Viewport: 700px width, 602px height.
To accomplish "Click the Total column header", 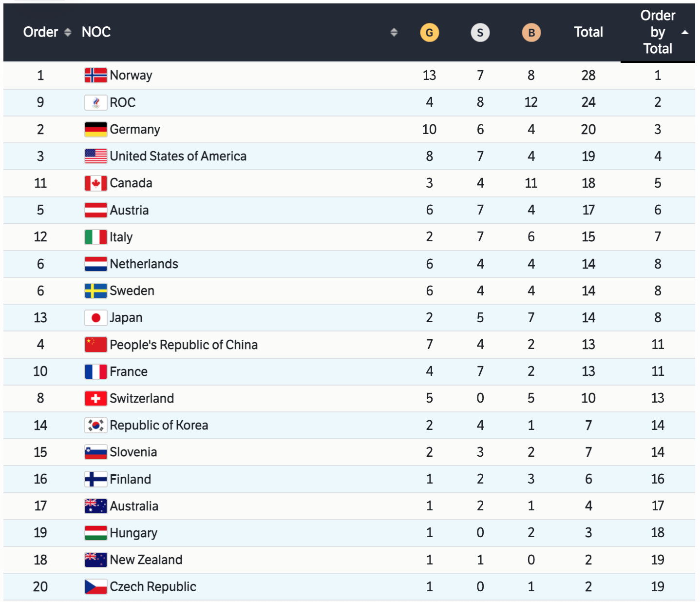I will click(x=588, y=32).
